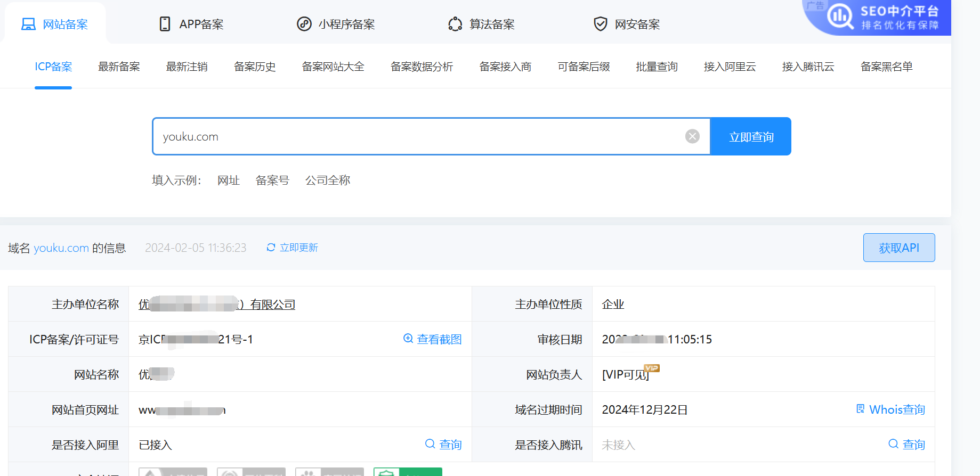Click the Whois document icon
This screenshot has width=980, height=476.
tap(860, 409)
